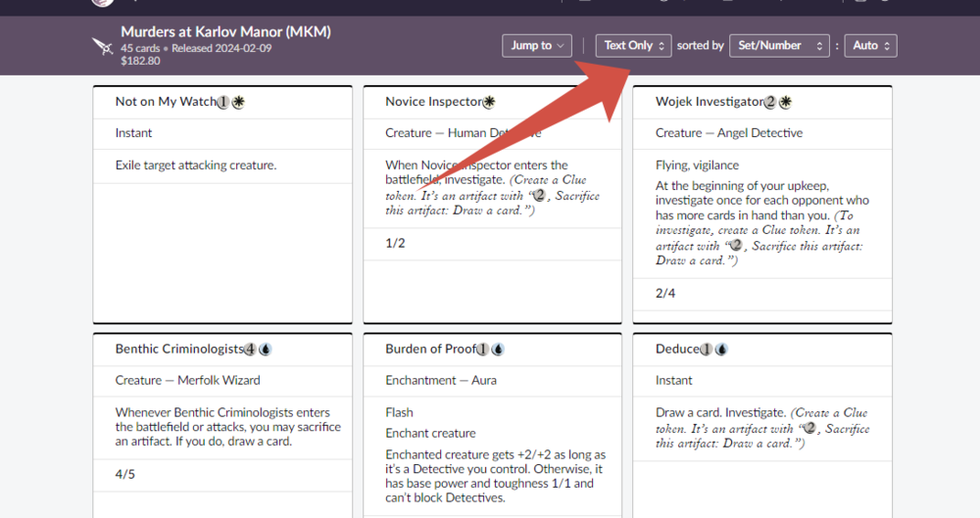Open the Wojek Investigator card title
Screen dimensions: 980x518
tap(709, 102)
